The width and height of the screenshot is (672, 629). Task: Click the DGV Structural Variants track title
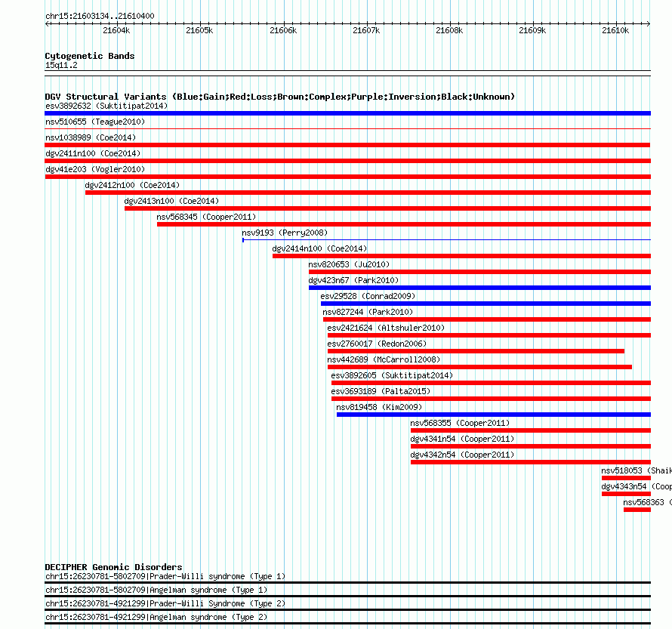(280, 97)
